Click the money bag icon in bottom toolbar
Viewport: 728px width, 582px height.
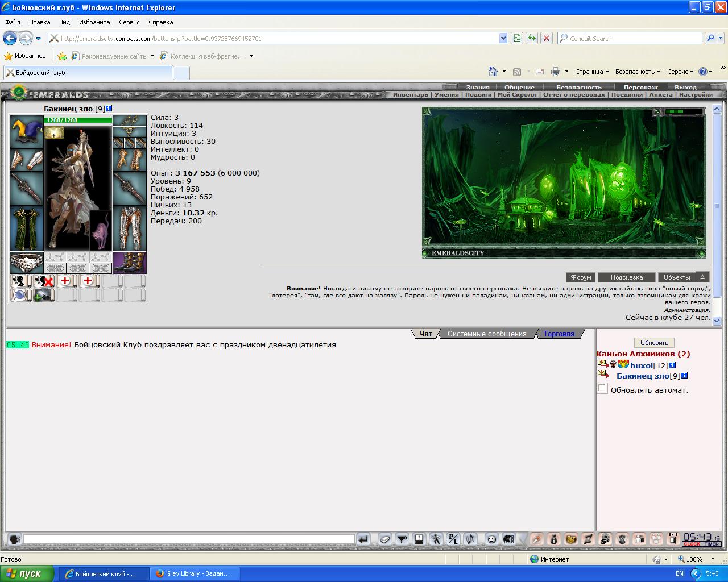pos(554,539)
